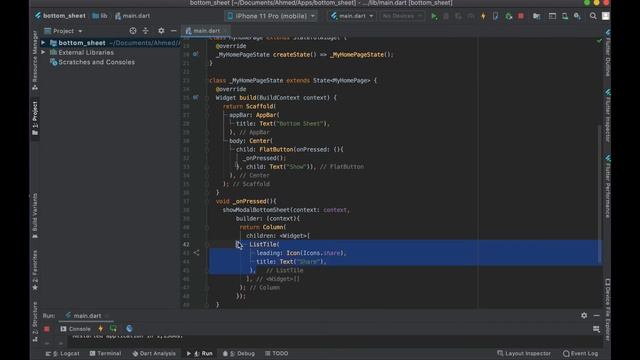
Task: Click the soft-wrap icon at right of console
Action: point(596,329)
